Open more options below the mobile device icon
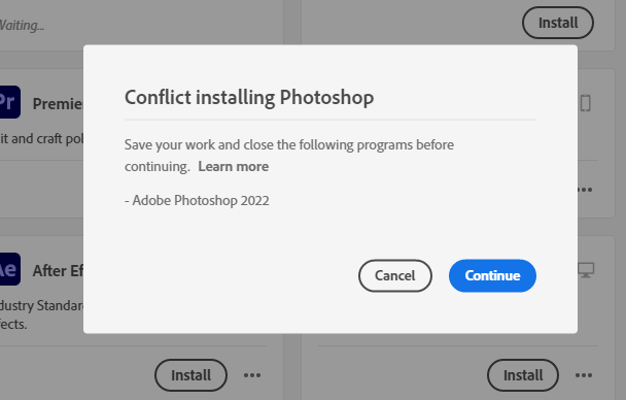This screenshot has height=400, width=626. pyautogui.click(x=585, y=188)
